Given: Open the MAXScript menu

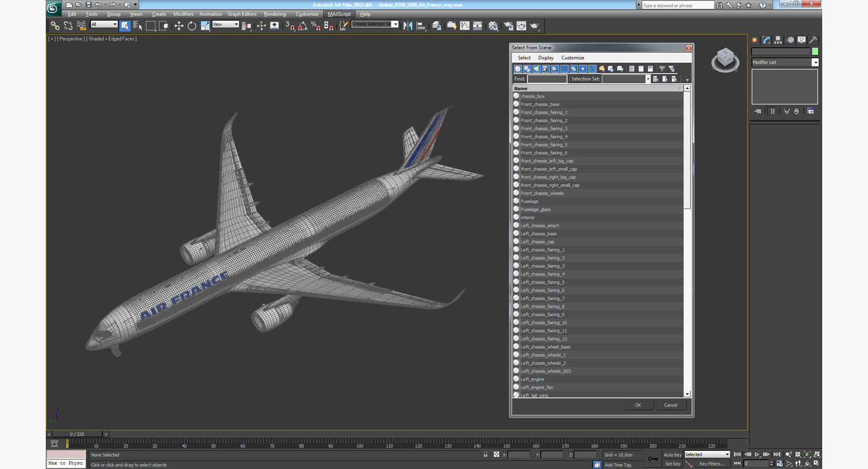Looking at the screenshot, I should [339, 14].
